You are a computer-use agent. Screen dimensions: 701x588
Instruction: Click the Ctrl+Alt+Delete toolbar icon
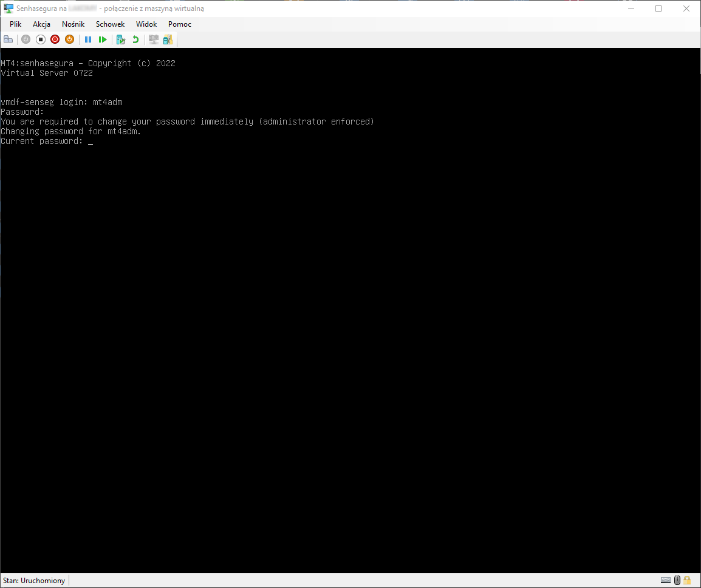[x=8, y=39]
